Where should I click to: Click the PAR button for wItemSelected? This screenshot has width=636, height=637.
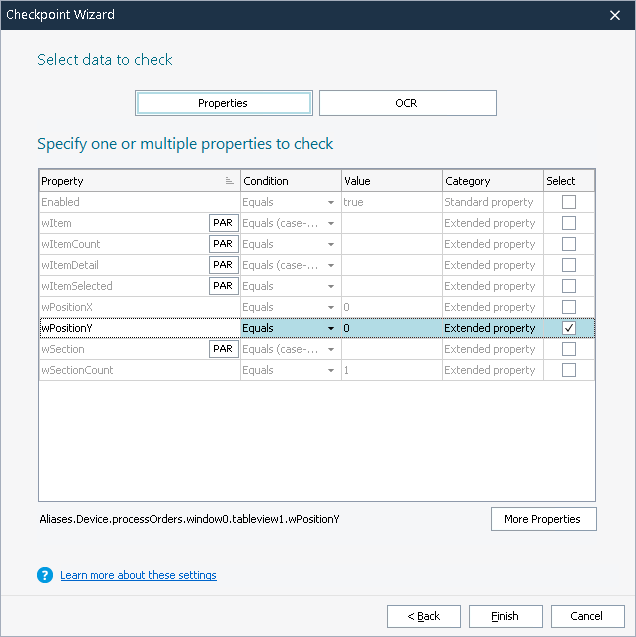point(223,286)
